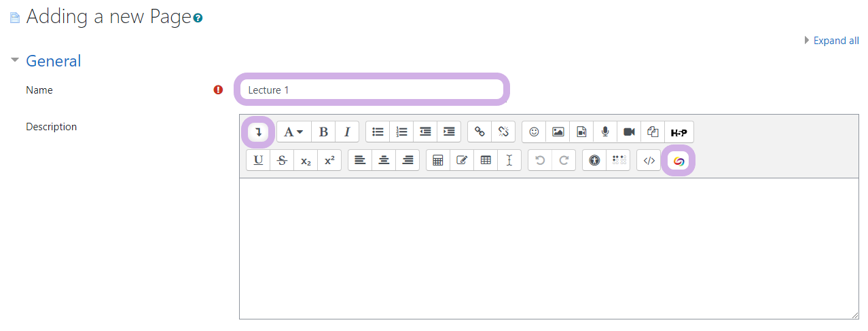
Task: Insert H5P content
Action: pyautogui.click(x=679, y=132)
